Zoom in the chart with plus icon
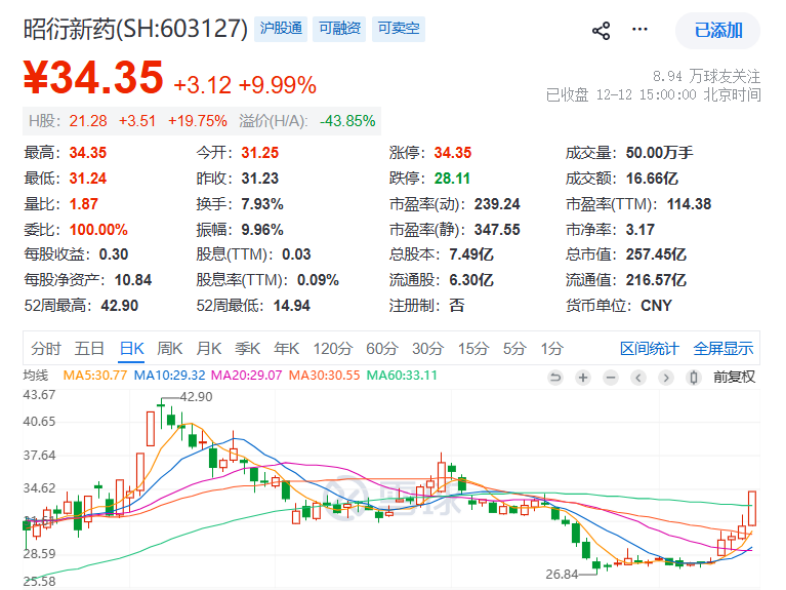 coord(583,377)
